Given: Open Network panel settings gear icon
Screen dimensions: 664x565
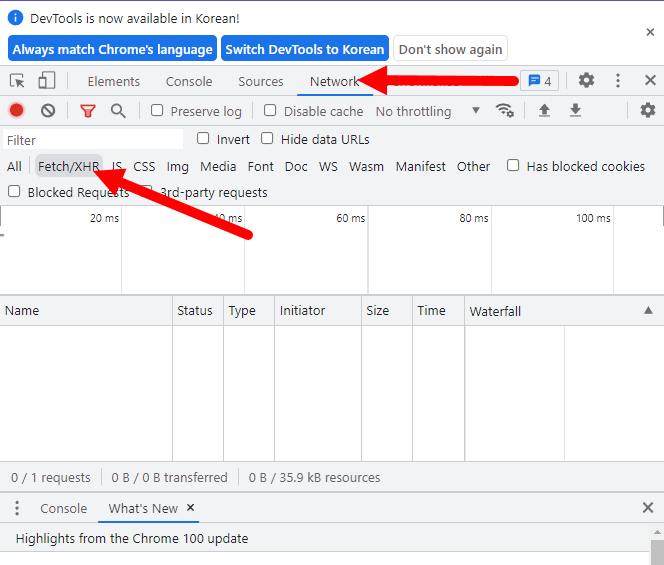Looking at the screenshot, I should coord(647,111).
